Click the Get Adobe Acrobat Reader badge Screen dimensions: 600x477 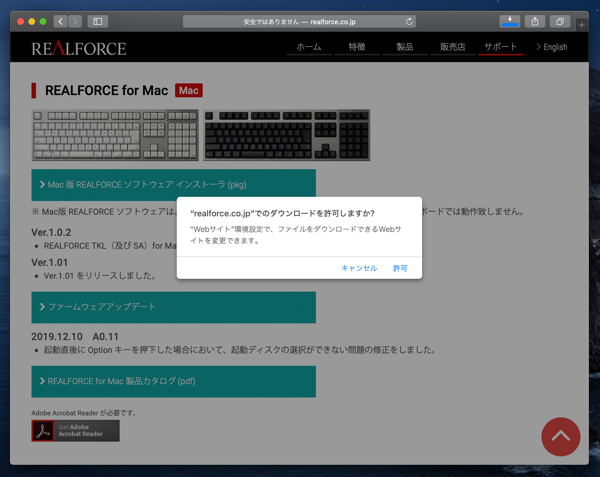point(75,431)
